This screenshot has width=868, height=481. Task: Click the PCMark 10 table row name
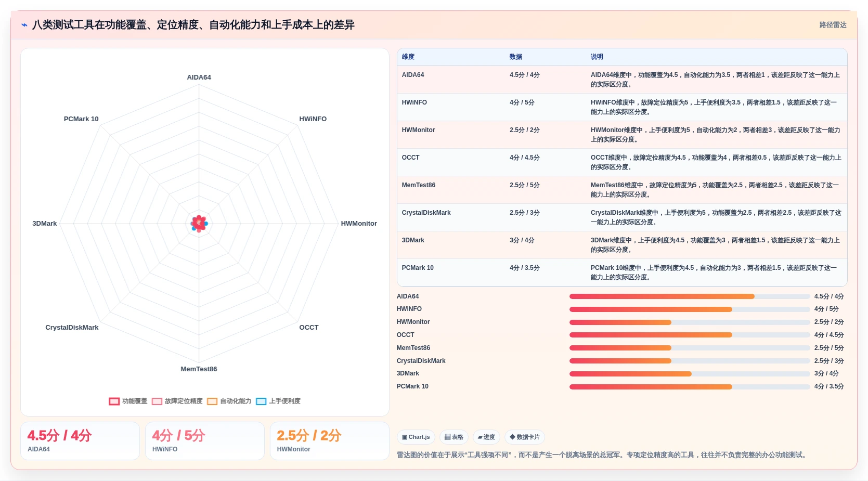click(x=418, y=268)
